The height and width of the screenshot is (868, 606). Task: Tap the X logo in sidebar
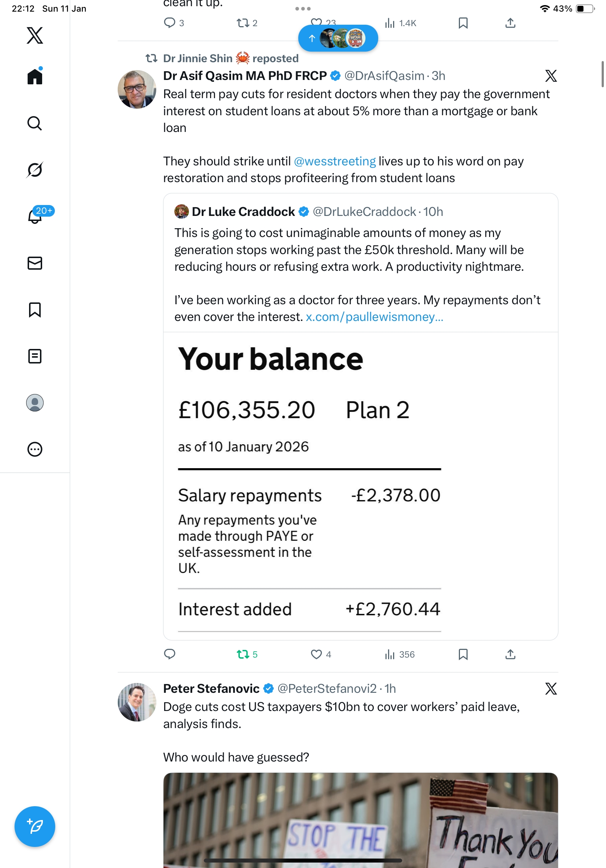coord(35,36)
